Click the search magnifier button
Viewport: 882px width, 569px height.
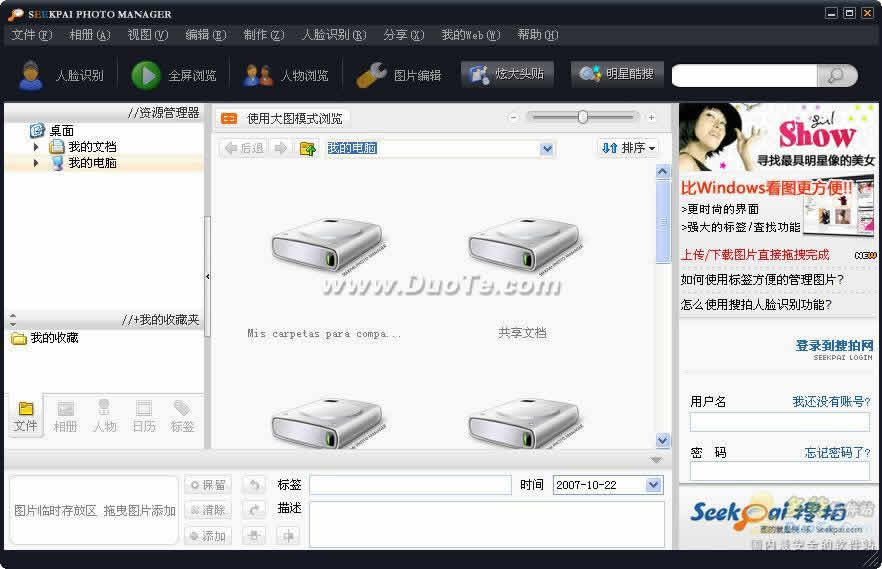pos(836,75)
